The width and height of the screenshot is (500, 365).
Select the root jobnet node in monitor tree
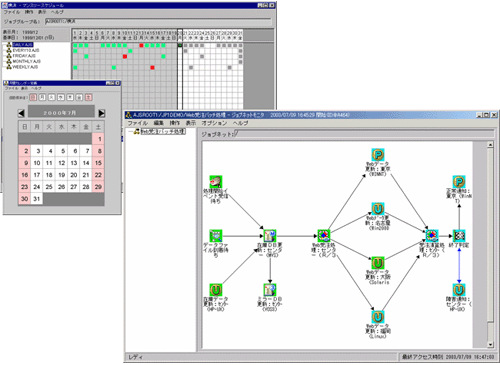point(163,131)
